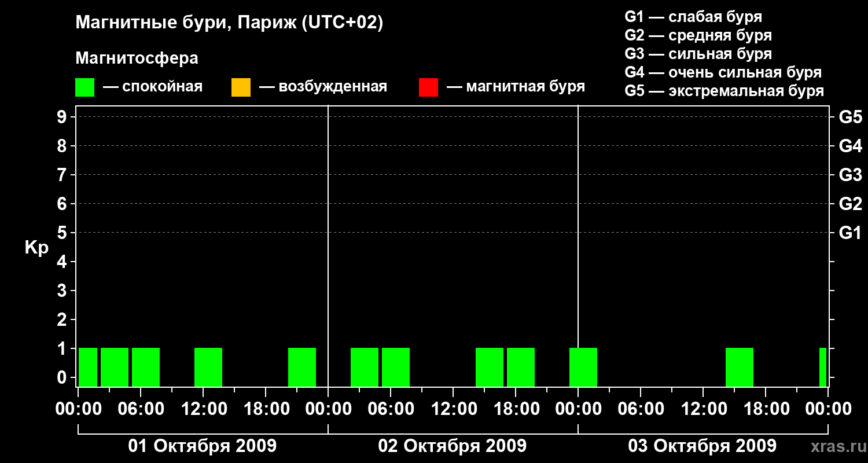This screenshot has width=868, height=463.
Task: Click the green bar at 00:00 on 03 October
Action: coord(583,367)
